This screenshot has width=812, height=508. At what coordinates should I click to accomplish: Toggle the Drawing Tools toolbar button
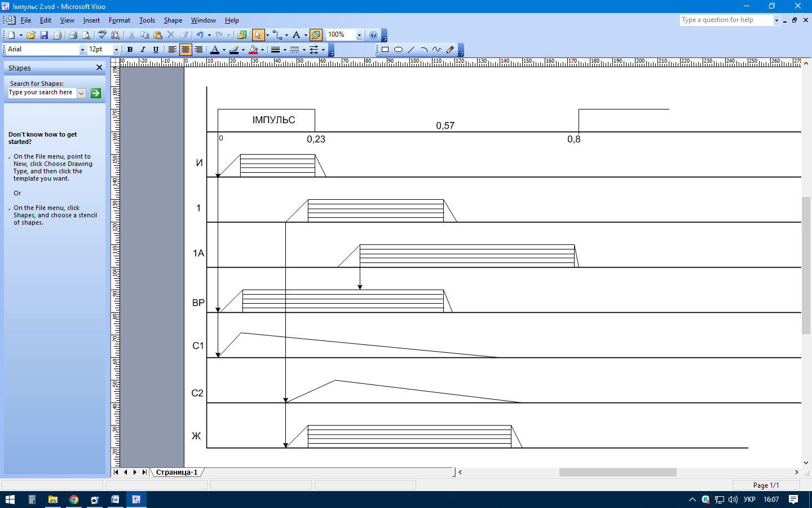click(316, 35)
